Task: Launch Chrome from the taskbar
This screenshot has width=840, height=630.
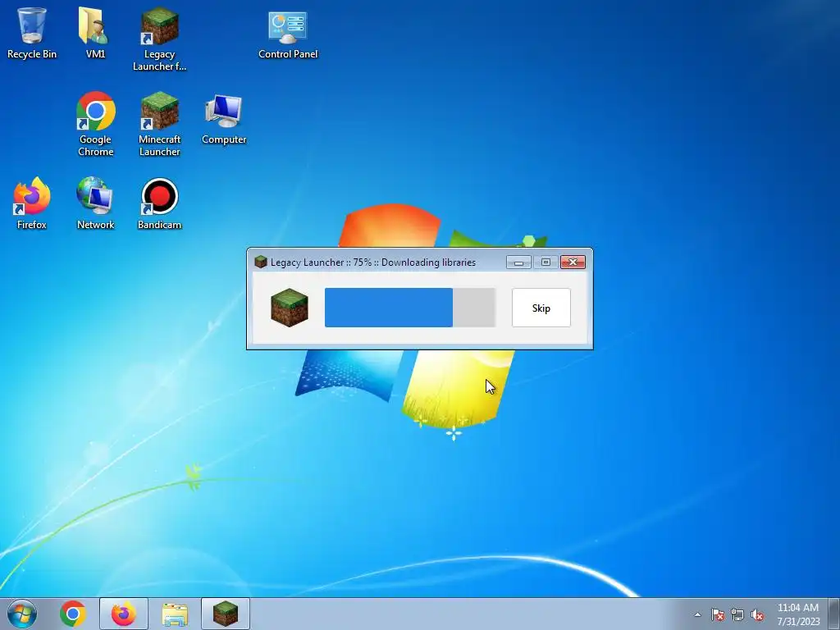Action: [73, 614]
